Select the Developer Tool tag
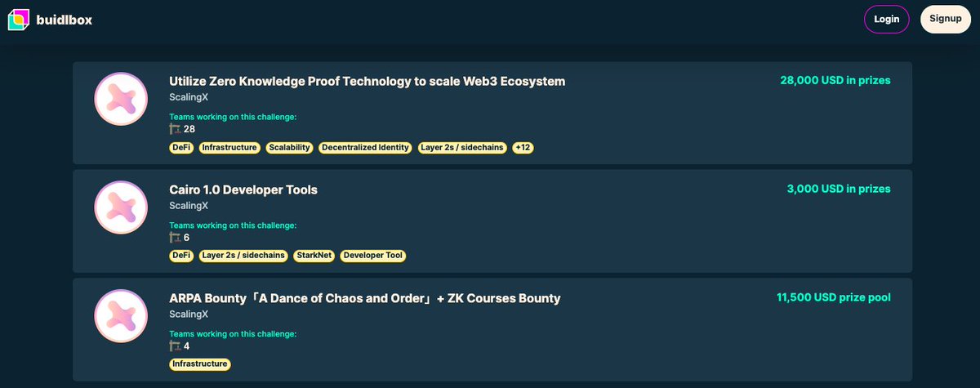980x388 pixels. pyautogui.click(x=373, y=256)
